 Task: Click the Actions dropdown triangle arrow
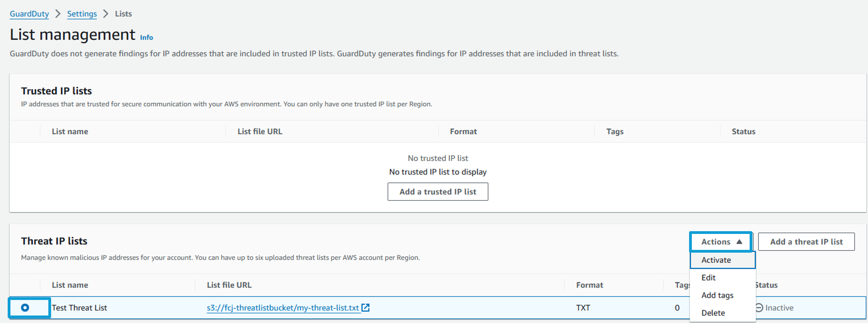pos(739,242)
